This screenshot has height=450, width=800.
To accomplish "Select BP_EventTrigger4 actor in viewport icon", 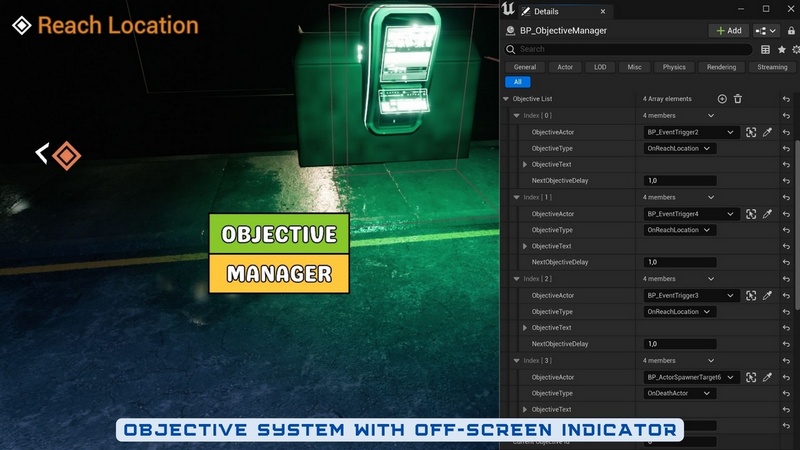I will [750, 214].
